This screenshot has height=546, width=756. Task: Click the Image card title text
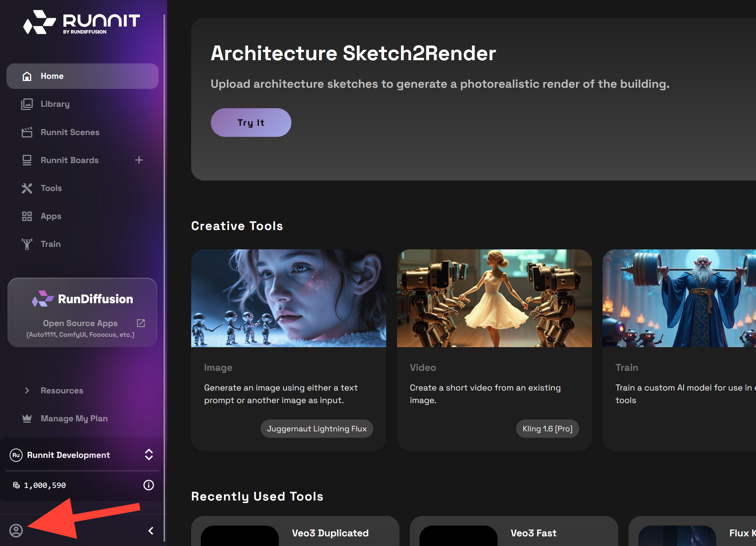point(218,368)
